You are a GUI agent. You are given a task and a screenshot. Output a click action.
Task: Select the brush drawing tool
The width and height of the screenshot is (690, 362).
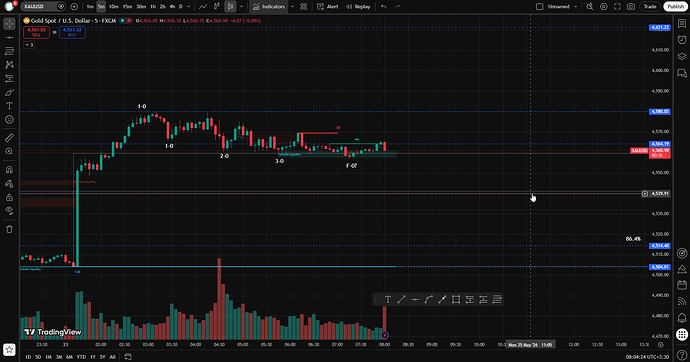click(9, 92)
